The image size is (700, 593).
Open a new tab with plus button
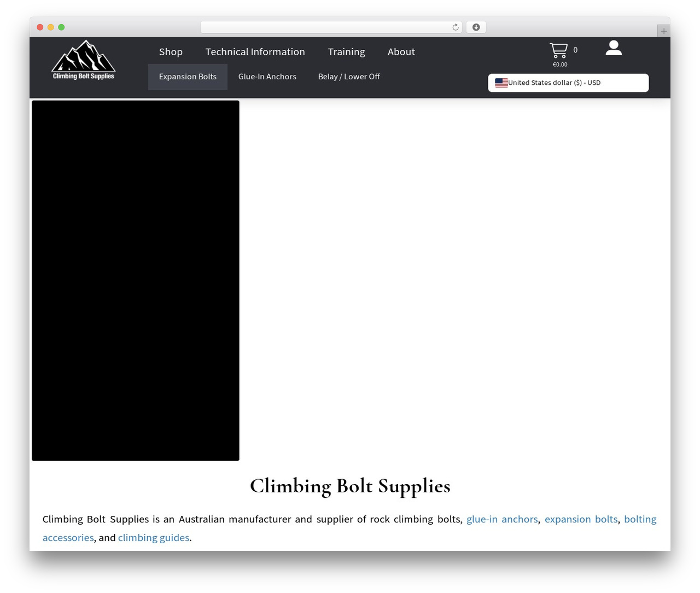663,31
